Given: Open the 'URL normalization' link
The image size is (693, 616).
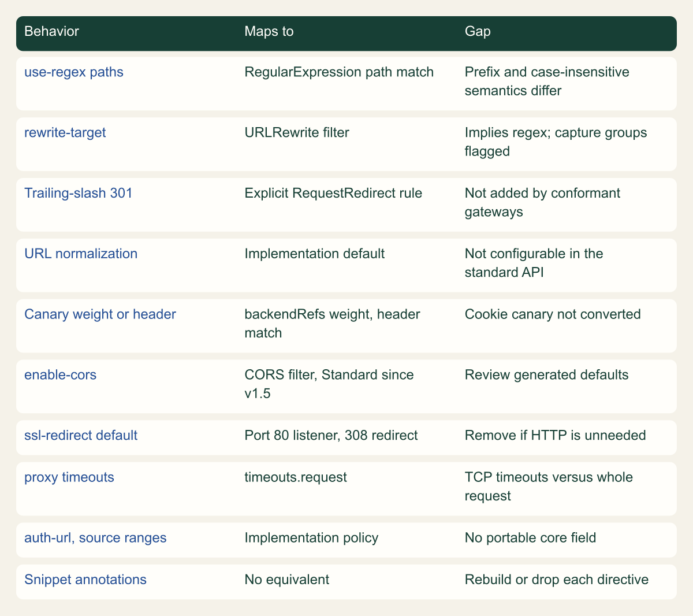Looking at the screenshot, I should (81, 254).
